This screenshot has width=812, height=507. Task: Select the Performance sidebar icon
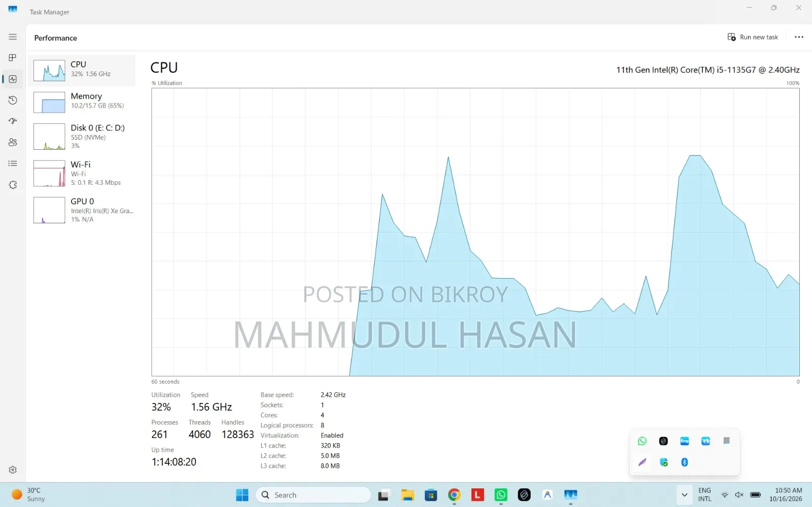(13, 79)
